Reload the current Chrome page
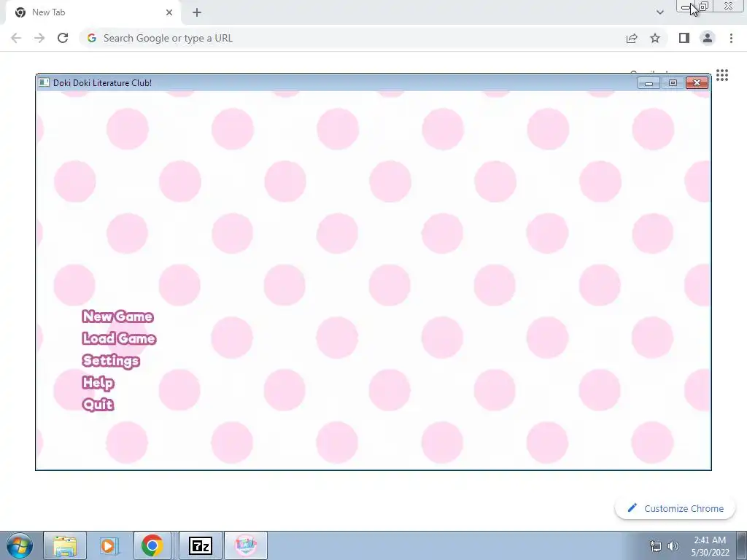 pos(63,38)
